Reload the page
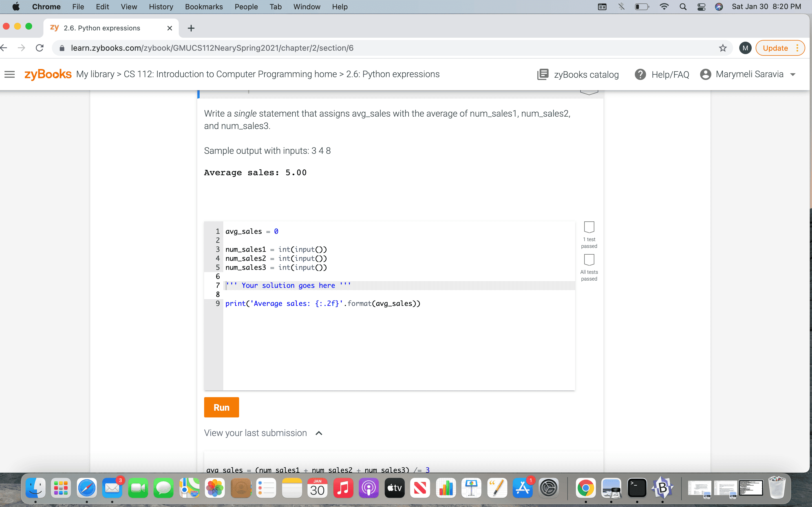The height and width of the screenshot is (507, 812). click(39, 48)
